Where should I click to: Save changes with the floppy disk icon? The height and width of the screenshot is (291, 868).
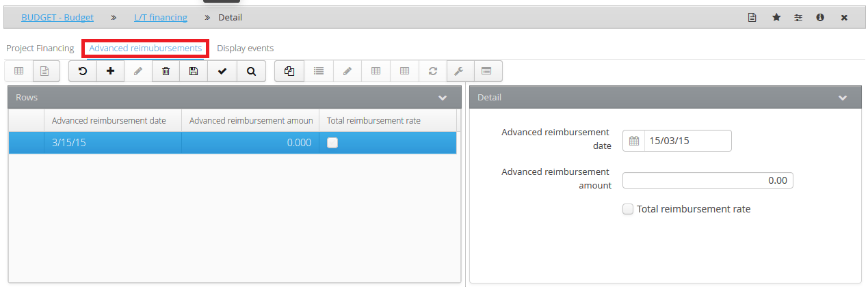click(x=194, y=71)
